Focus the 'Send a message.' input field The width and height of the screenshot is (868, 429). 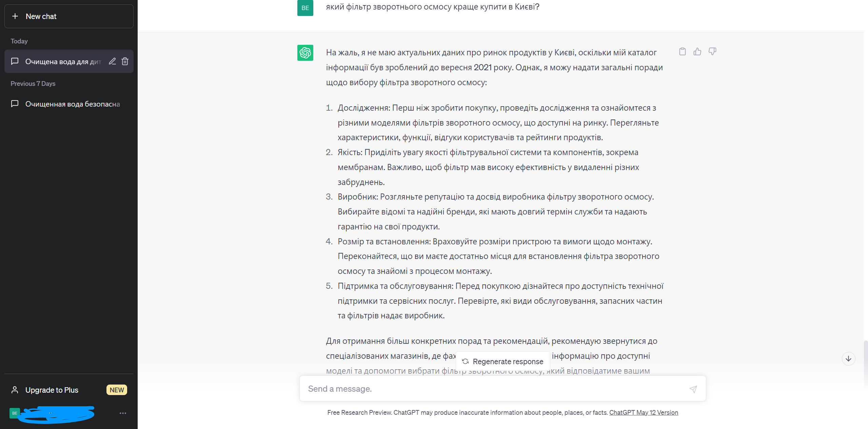coord(495,389)
